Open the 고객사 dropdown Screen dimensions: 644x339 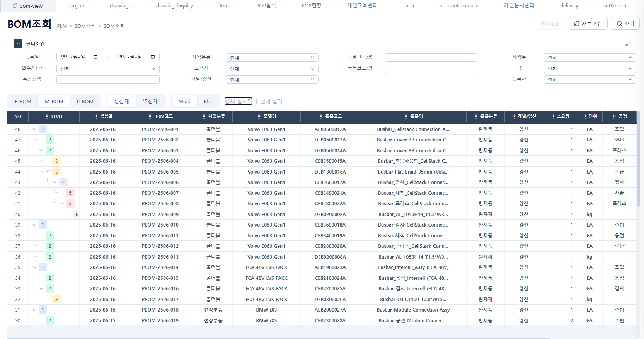pyautogui.click(x=272, y=69)
